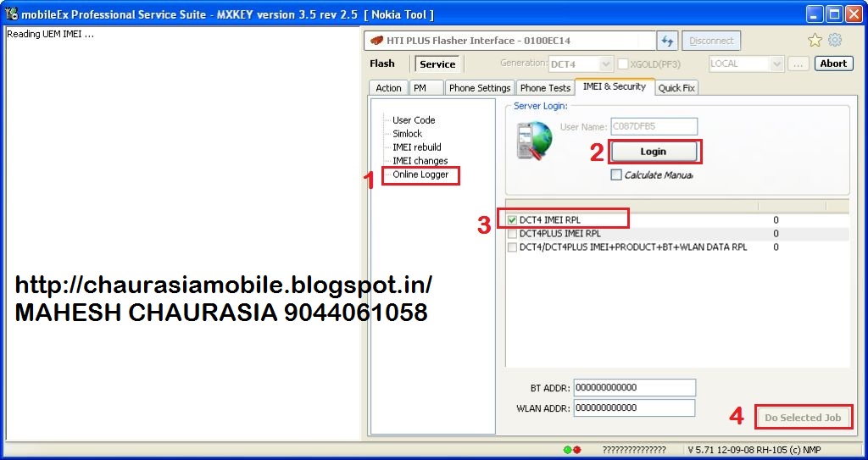Image resolution: width=868 pixels, height=460 pixels.
Task: Click the 'Reading UEM IMEI ...' log line
Action: [50, 35]
